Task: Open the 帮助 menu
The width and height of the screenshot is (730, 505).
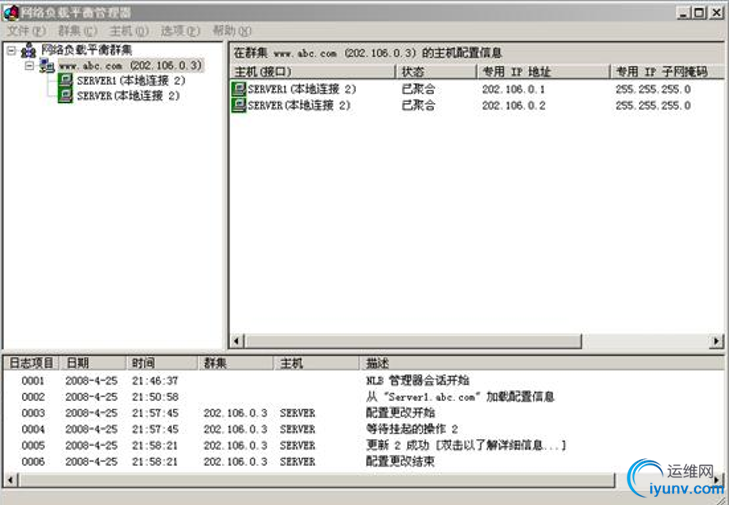Action: click(232, 31)
